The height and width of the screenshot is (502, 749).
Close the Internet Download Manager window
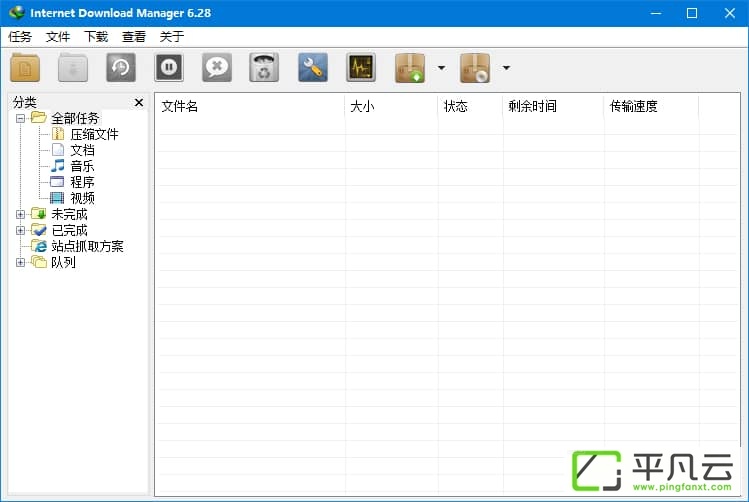coord(729,13)
